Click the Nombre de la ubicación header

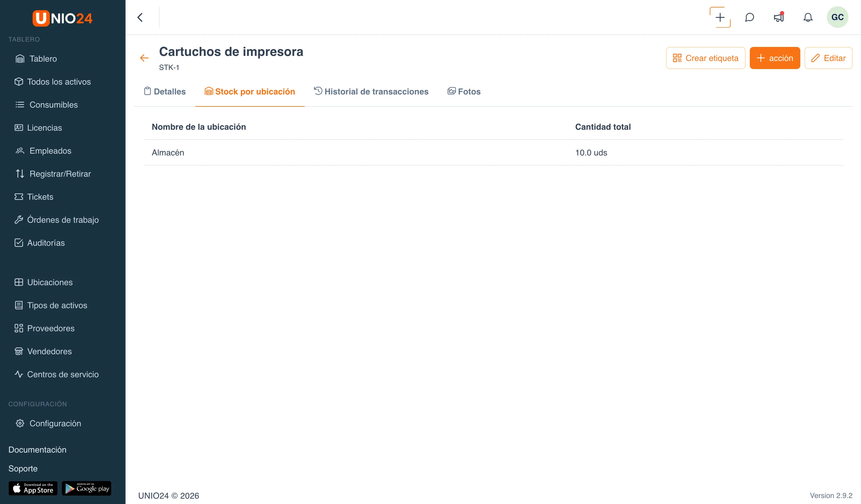coord(199,127)
